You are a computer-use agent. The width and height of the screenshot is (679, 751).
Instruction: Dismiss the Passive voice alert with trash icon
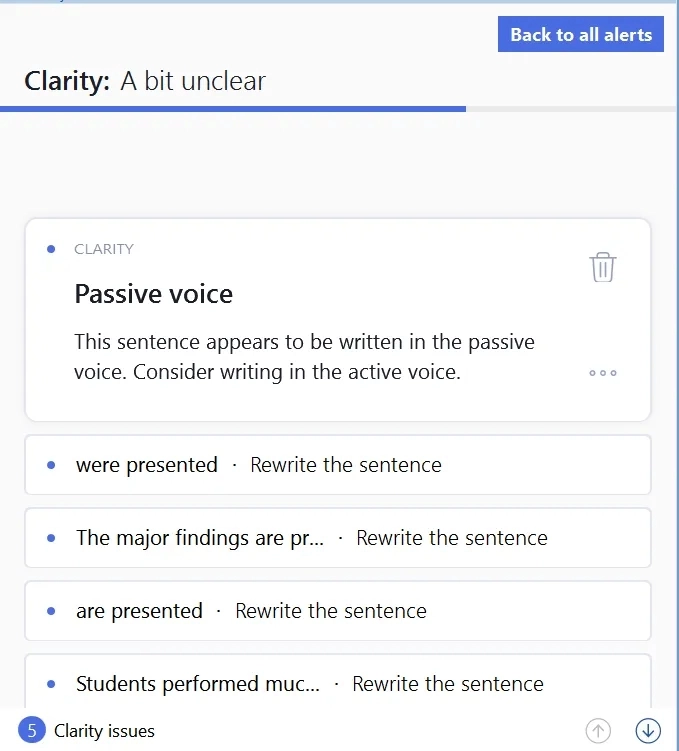[603, 268]
